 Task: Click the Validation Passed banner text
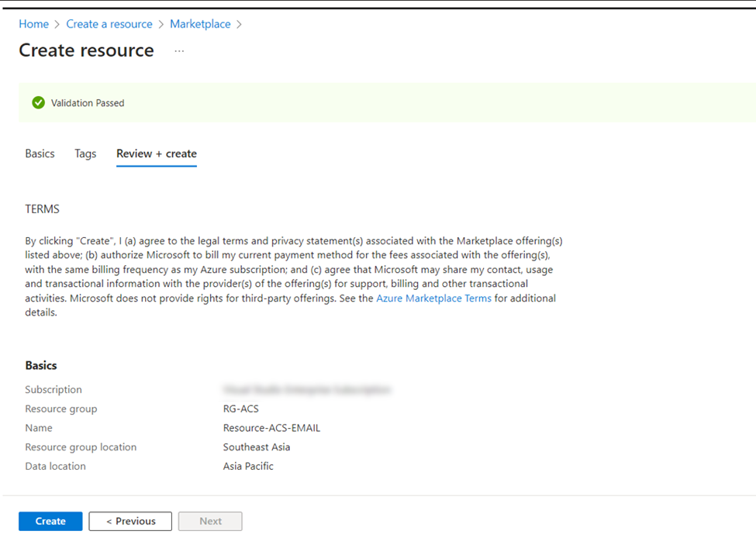[88, 103]
